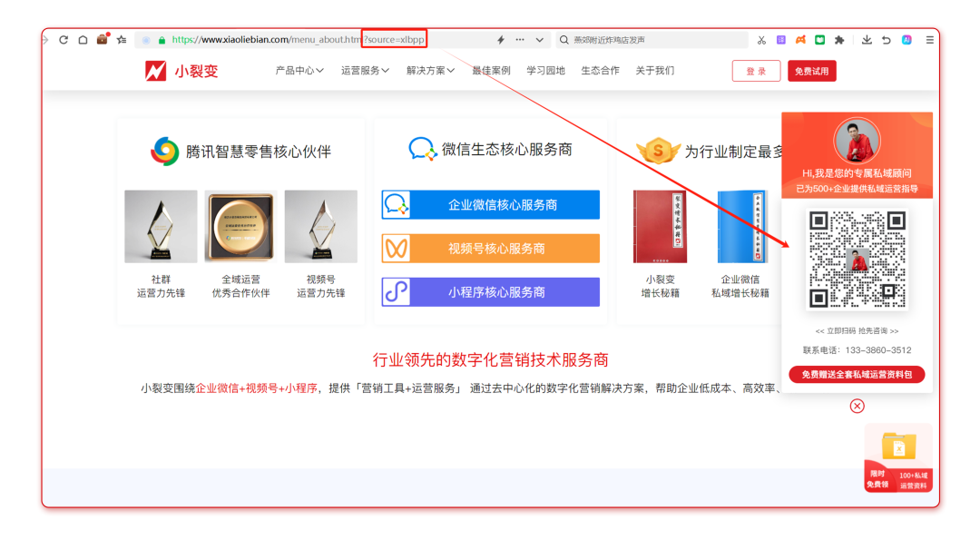This screenshot has height=540, width=980.
Task: Open the browser hamburger menu
Action: (929, 40)
